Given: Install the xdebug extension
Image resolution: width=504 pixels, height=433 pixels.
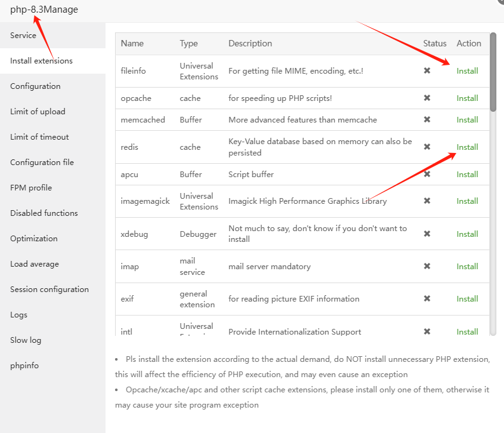Looking at the screenshot, I should [467, 234].
